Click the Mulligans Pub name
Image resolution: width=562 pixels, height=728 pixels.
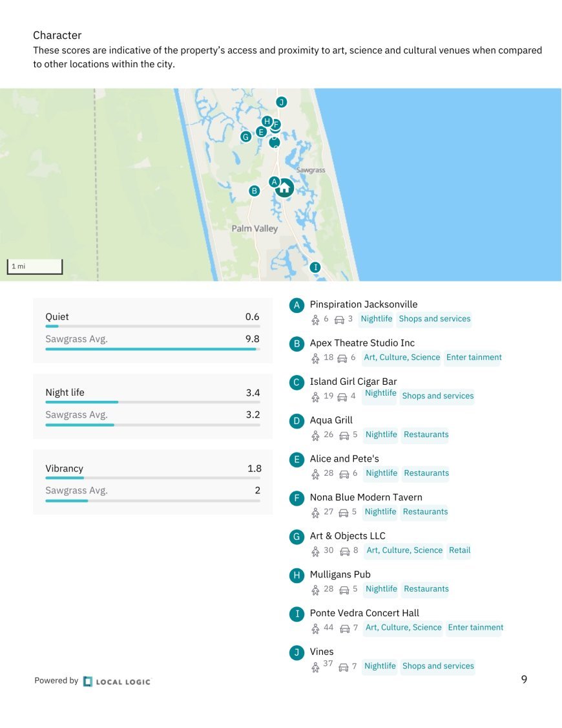tap(340, 574)
